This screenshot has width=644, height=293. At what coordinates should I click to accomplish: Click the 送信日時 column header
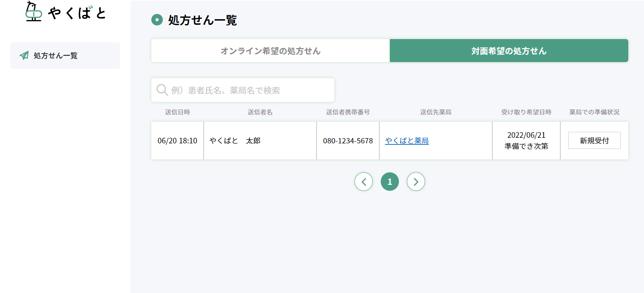(x=177, y=112)
